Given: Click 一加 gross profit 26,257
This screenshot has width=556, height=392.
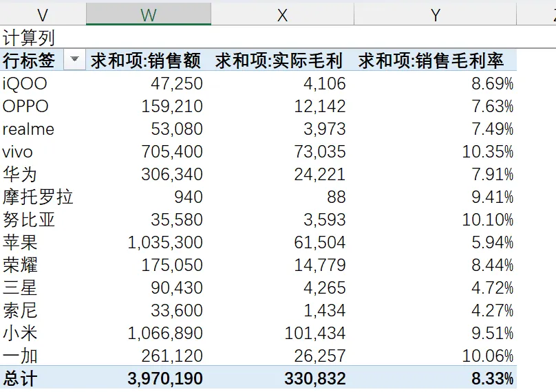Looking at the screenshot, I should (320, 356).
